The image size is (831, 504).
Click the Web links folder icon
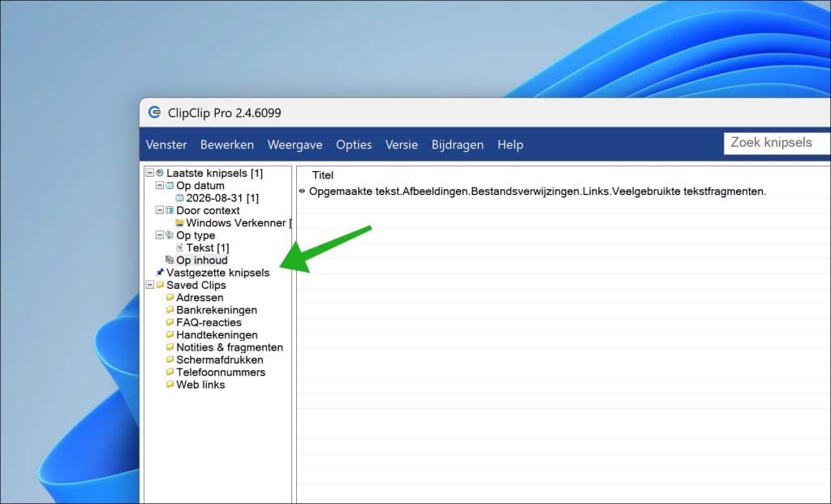pyautogui.click(x=170, y=384)
